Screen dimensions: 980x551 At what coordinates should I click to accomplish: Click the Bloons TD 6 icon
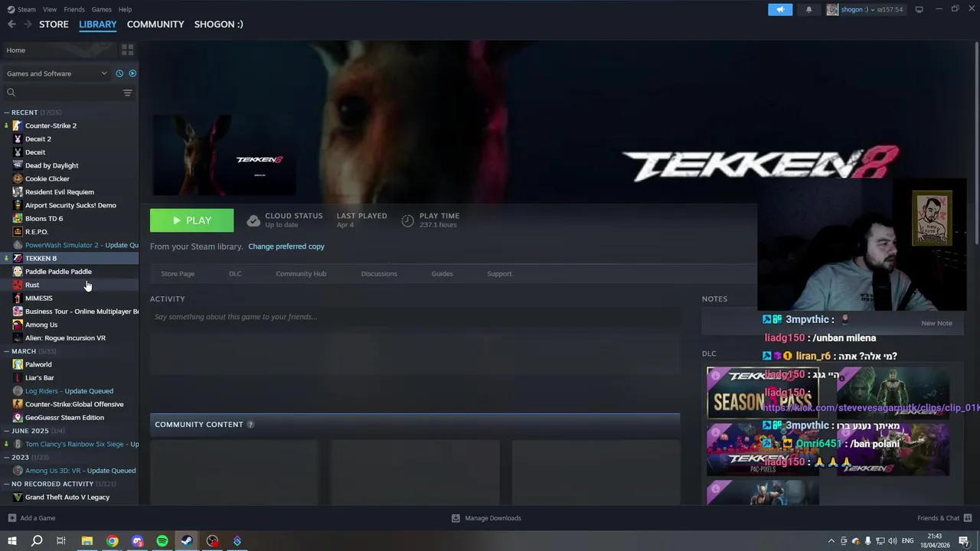[x=18, y=218]
